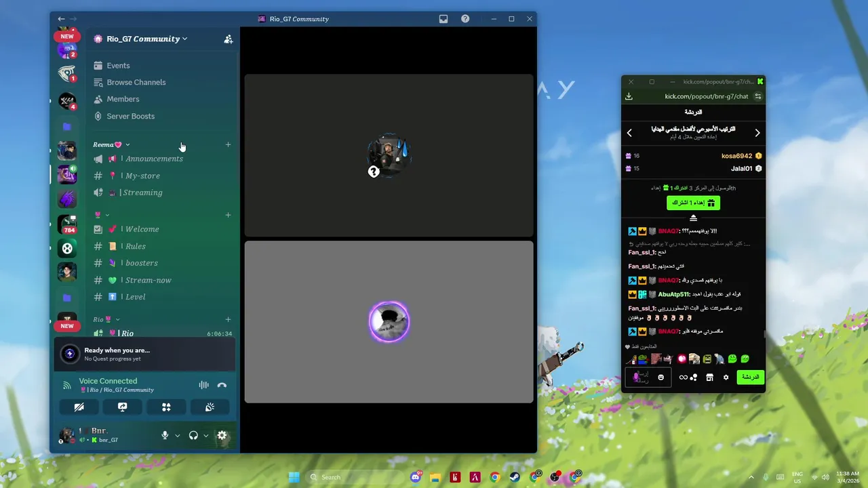Open the soundboard icon in voice panel
The image size is (868, 488).
pyautogui.click(x=210, y=407)
